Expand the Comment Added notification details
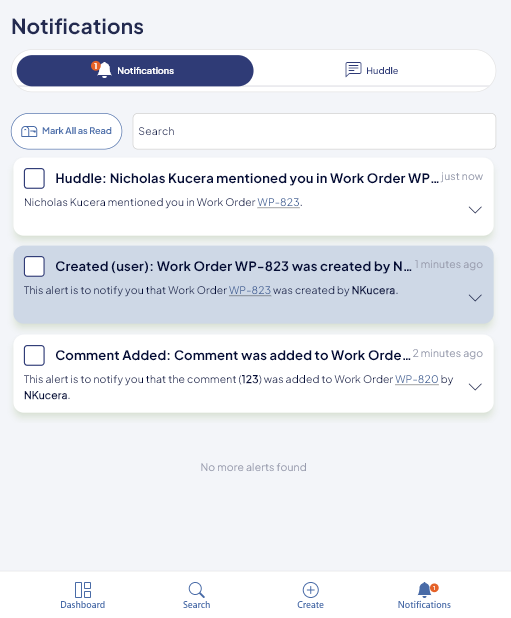The height and width of the screenshot is (618, 511). click(475, 387)
